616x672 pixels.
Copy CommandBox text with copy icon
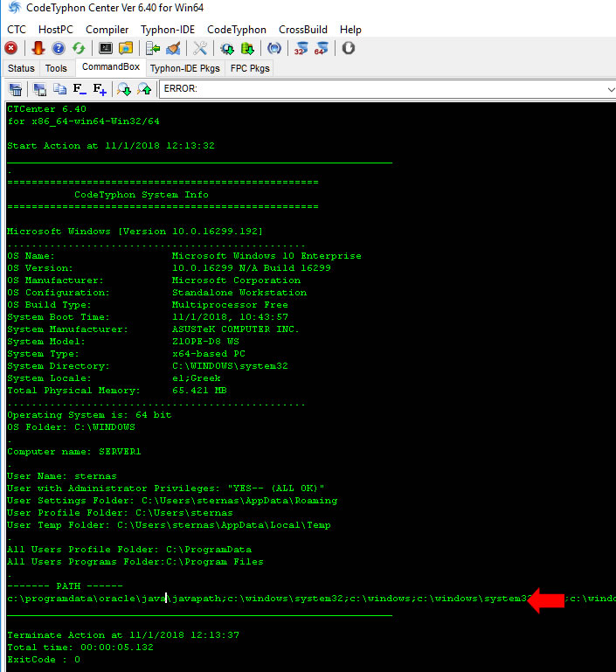[x=59, y=89]
